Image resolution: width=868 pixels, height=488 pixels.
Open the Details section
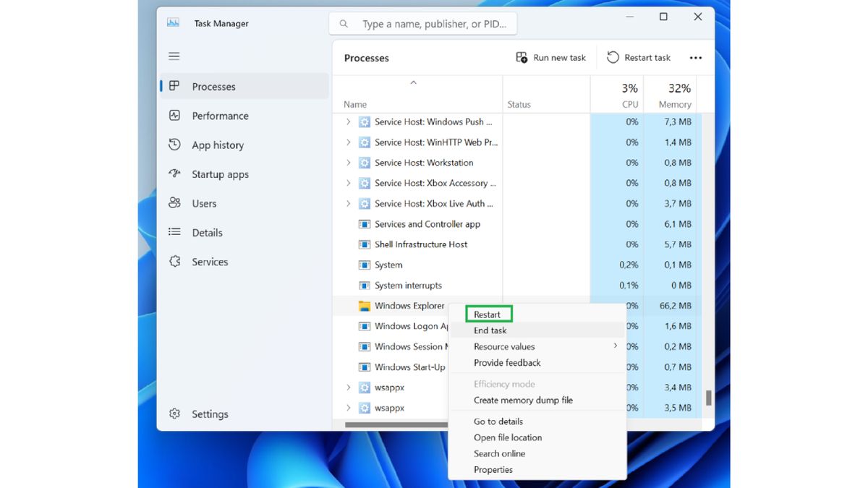pos(208,232)
